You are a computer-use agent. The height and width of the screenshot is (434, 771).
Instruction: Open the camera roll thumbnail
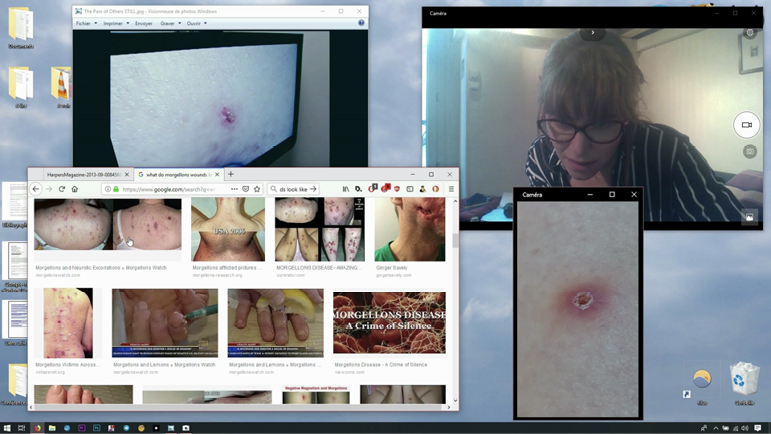749,216
